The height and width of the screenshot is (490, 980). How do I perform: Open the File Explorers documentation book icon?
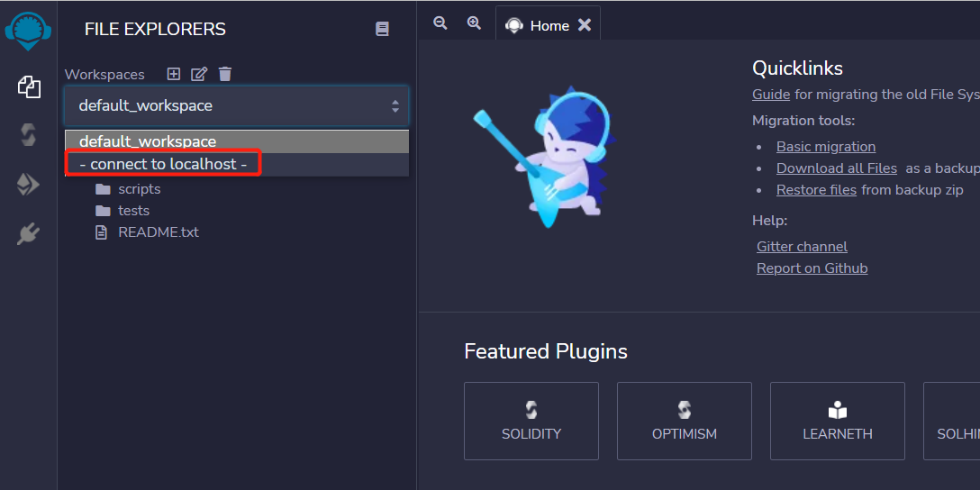click(382, 29)
